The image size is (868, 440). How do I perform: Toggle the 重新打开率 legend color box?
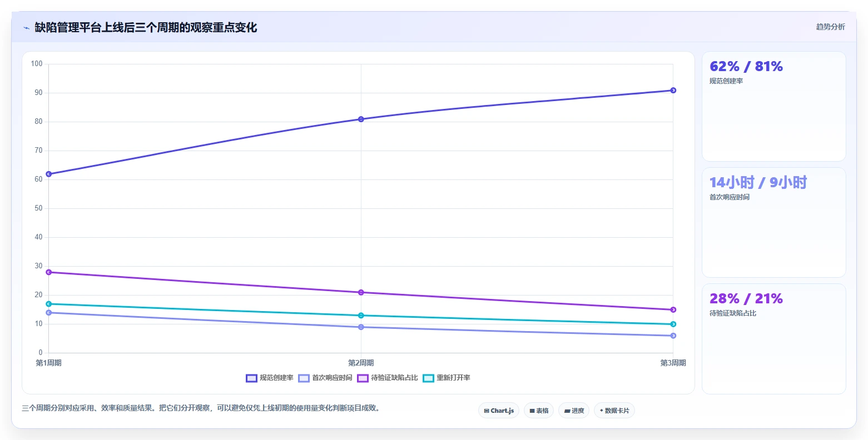428,378
